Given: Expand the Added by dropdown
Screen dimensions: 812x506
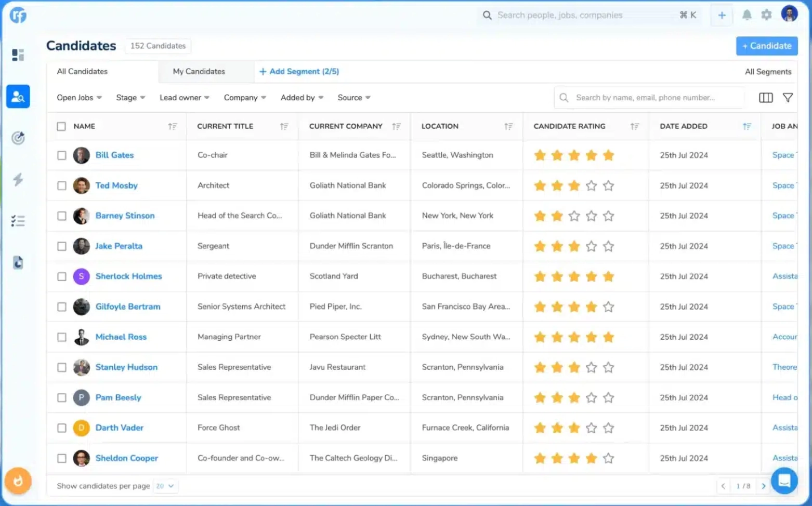Looking at the screenshot, I should click(302, 98).
